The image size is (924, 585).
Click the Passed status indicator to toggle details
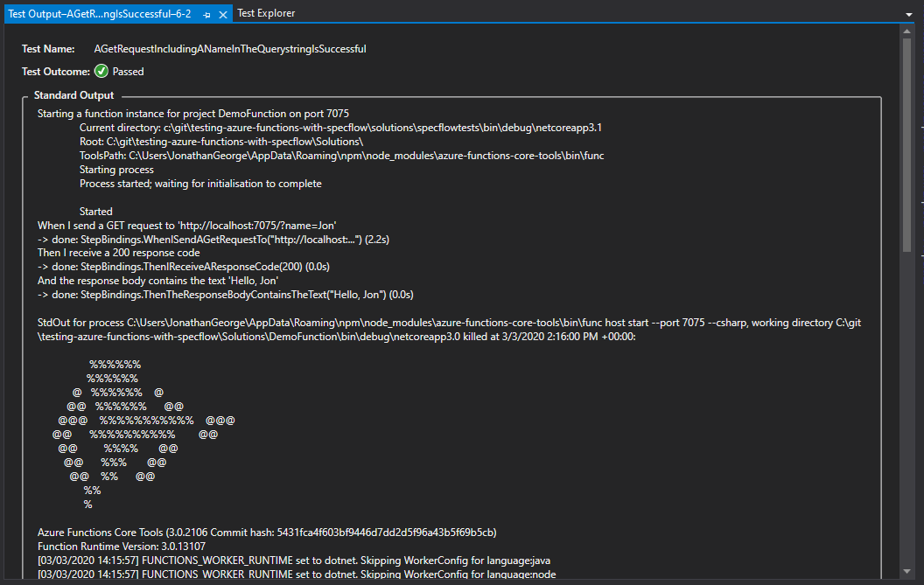101,71
